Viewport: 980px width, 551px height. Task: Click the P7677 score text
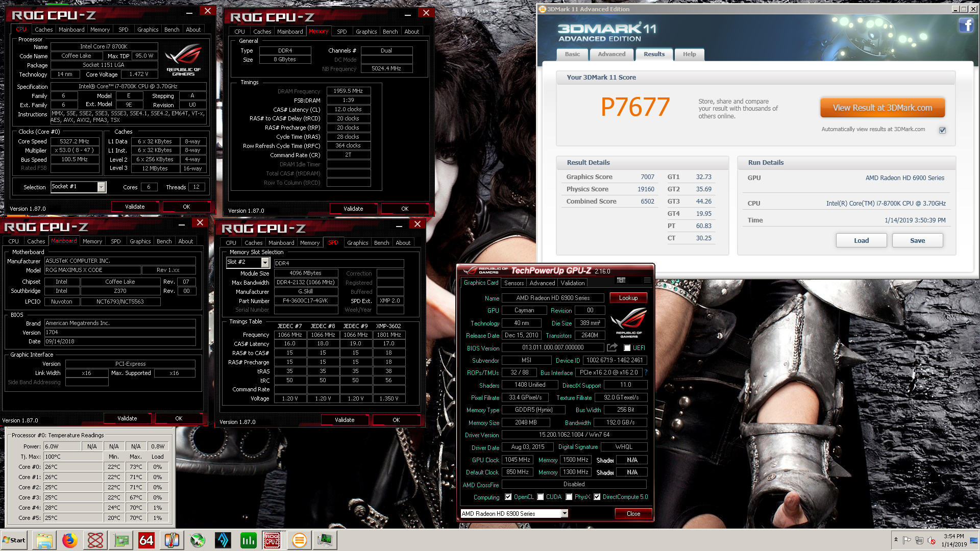tap(635, 107)
